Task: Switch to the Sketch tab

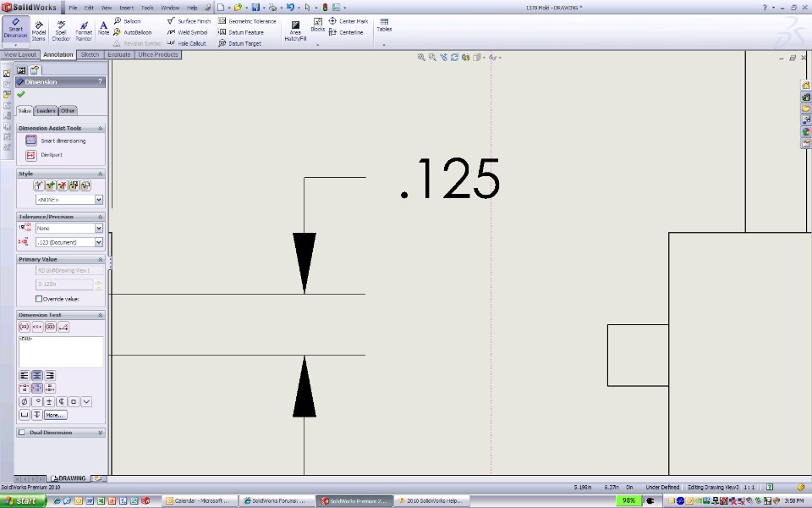Action: (90, 54)
